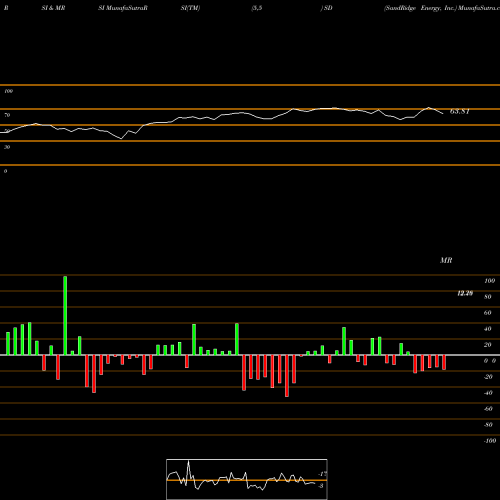This screenshot has height=500, width=500.
Task: Click the RSI current value 63.81
Action: pos(460,111)
